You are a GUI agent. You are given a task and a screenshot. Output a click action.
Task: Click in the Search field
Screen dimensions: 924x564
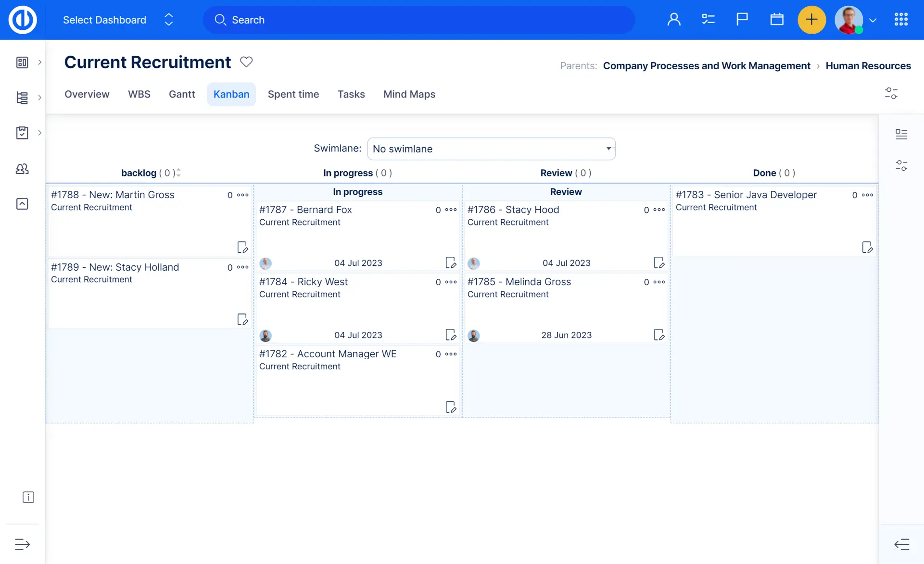tap(418, 20)
